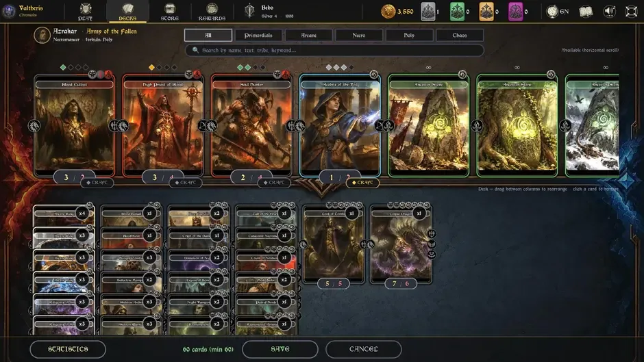Remove Putrid Horde from the deck
Screen dimensions: 644x362
click(266, 303)
